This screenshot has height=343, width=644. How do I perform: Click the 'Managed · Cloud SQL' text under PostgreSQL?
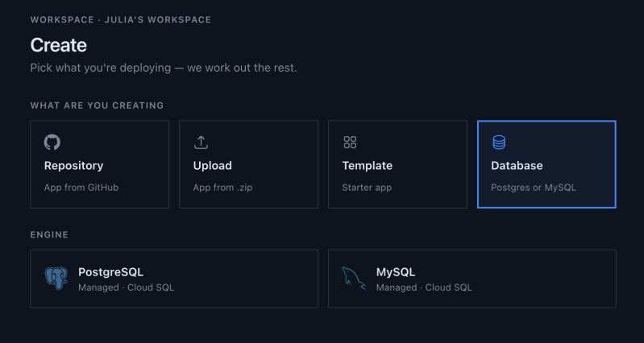tap(126, 287)
